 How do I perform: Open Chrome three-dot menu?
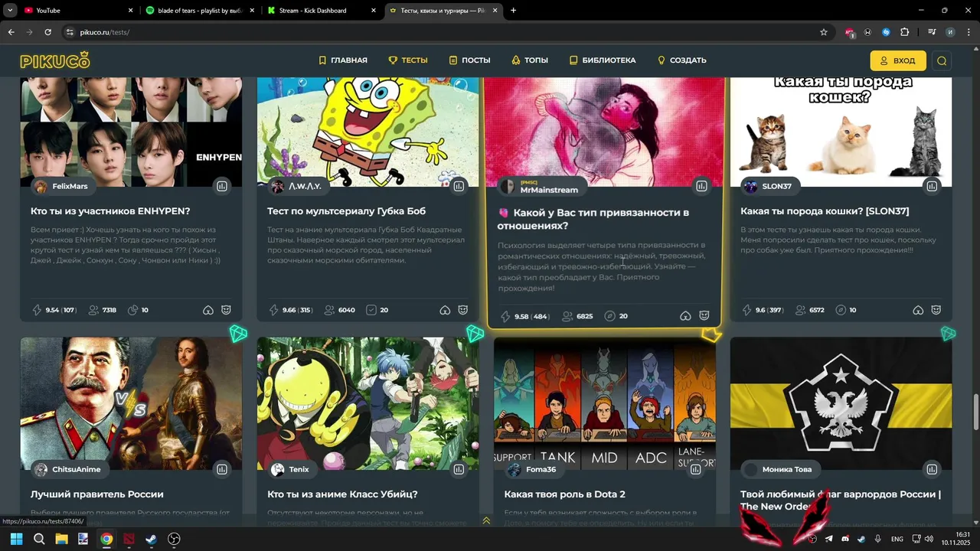[968, 32]
